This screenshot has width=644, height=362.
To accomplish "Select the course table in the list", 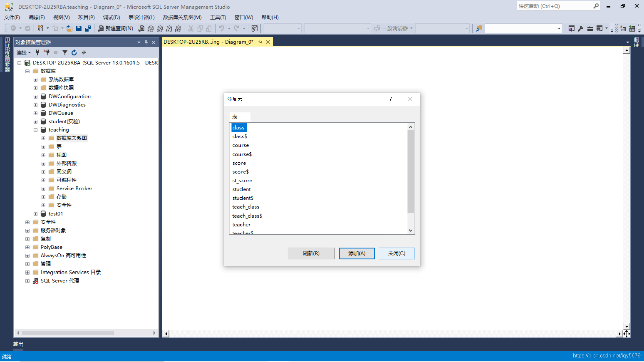I will coord(240,145).
